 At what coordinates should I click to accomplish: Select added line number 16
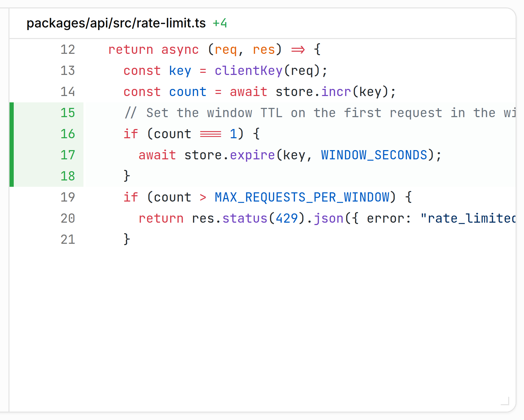pyautogui.click(x=68, y=134)
